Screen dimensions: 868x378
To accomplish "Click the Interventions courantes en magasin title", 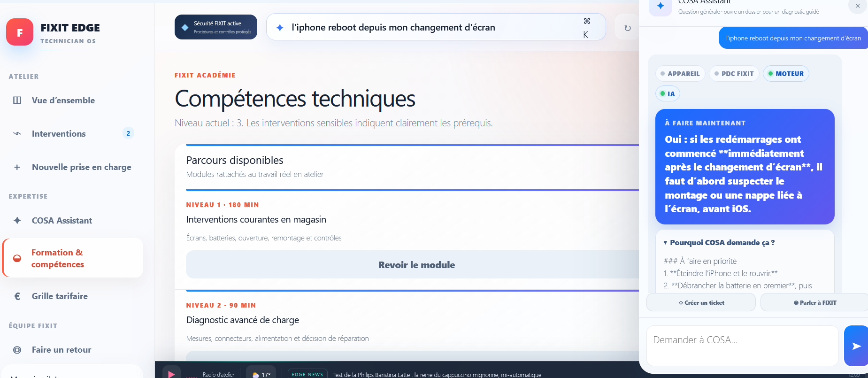I will pyautogui.click(x=256, y=220).
